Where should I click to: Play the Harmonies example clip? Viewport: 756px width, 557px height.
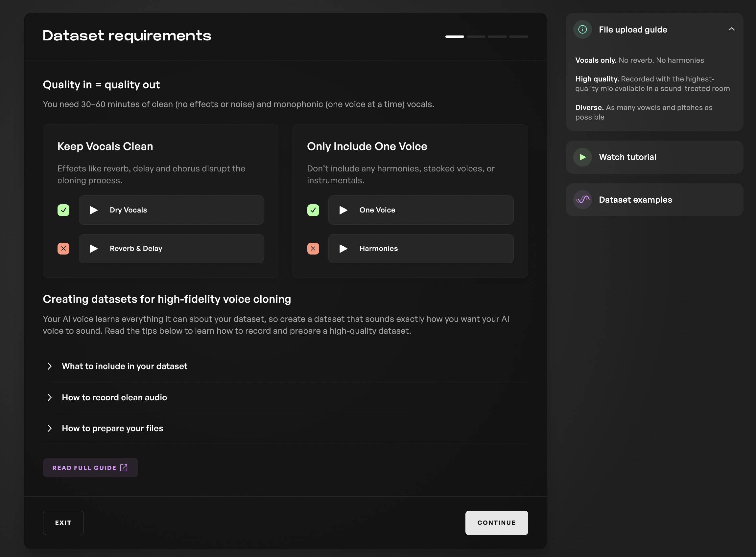point(343,249)
